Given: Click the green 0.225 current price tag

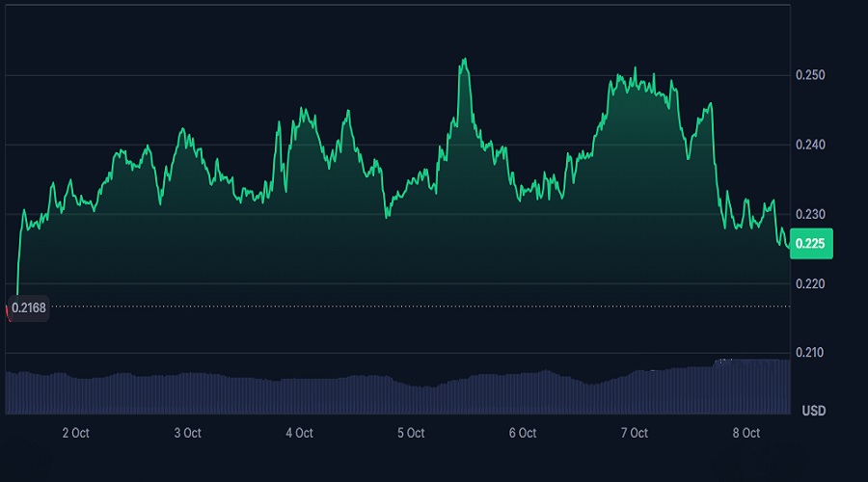Looking at the screenshot, I should click(810, 244).
